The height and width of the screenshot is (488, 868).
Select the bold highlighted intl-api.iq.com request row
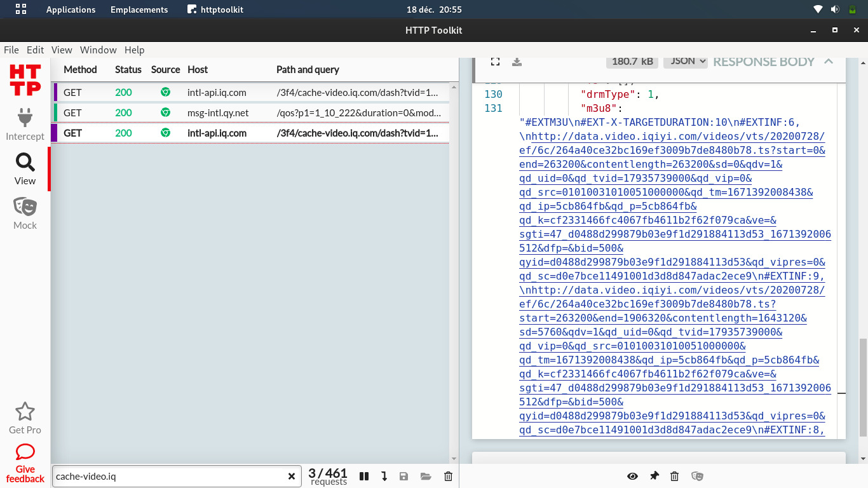pyautogui.click(x=250, y=133)
